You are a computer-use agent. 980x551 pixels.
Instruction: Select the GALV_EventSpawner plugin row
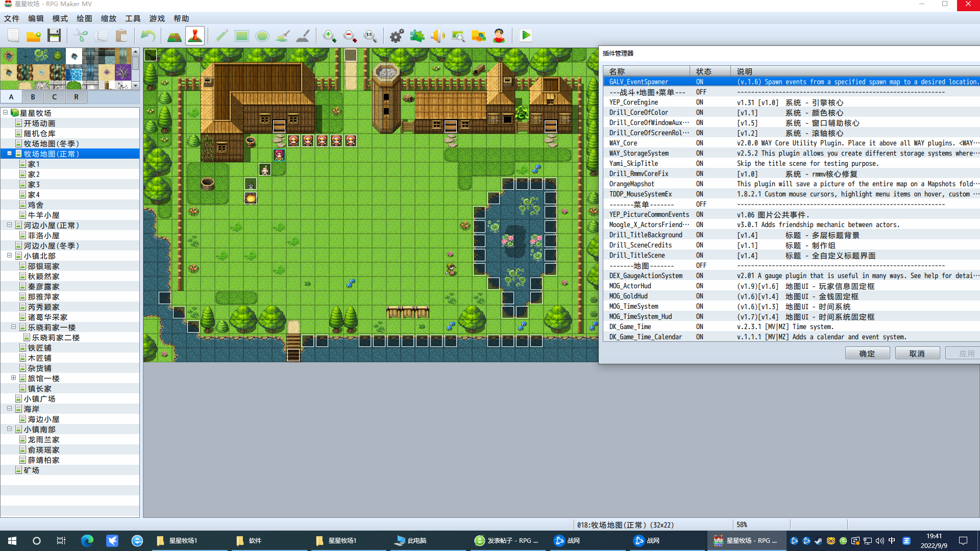pyautogui.click(x=791, y=82)
